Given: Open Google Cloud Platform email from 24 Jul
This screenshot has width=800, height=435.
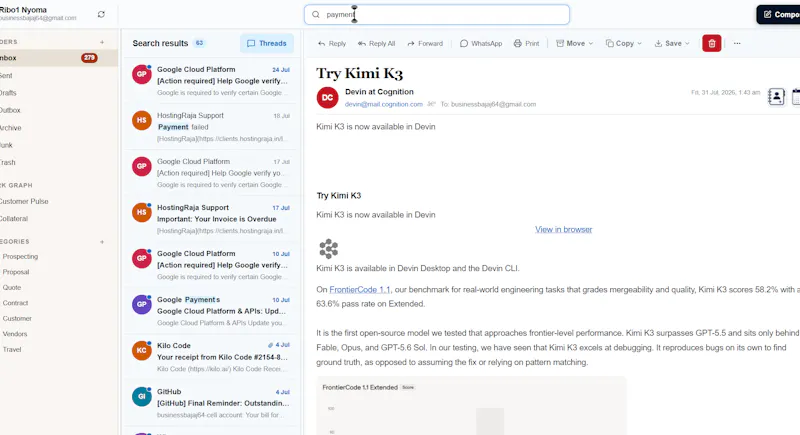Looking at the screenshot, I should (x=211, y=81).
